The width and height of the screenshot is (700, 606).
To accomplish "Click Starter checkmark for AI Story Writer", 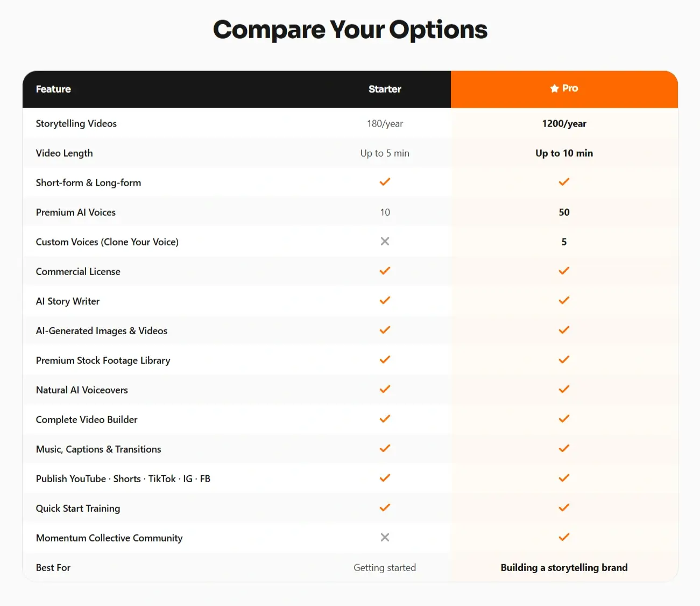I will [385, 300].
